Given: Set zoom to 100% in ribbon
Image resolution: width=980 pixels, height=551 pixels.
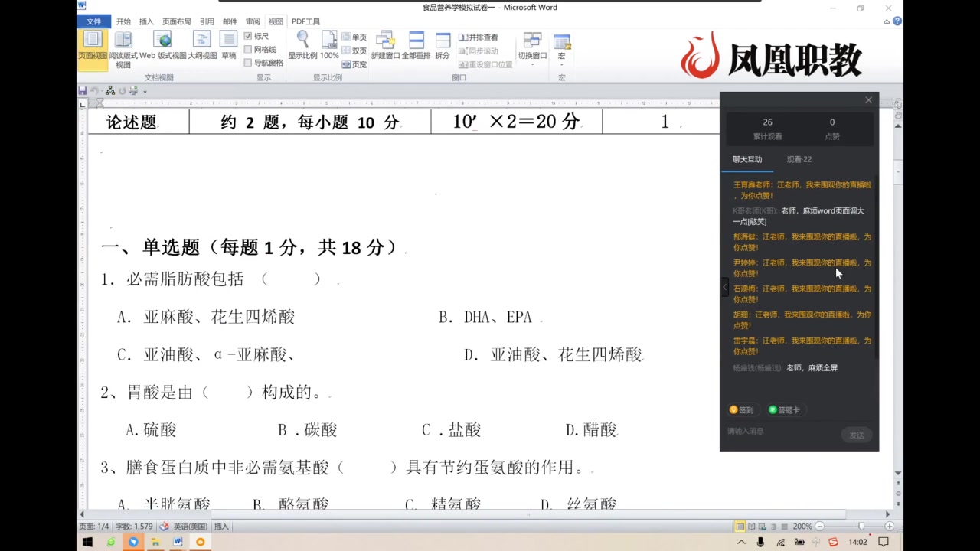Looking at the screenshot, I should [329, 46].
